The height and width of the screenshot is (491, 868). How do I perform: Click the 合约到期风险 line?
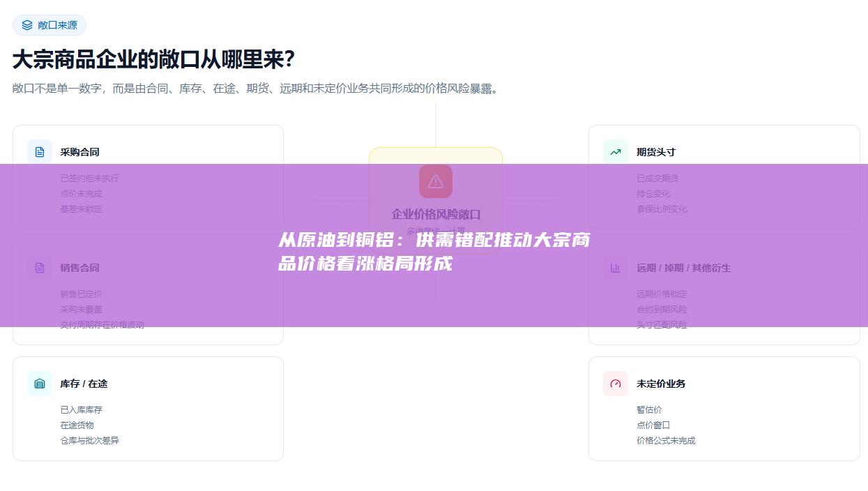point(662,309)
